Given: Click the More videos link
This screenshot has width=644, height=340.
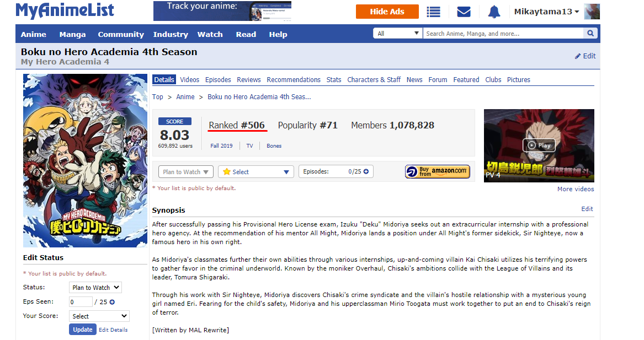Looking at the screenshot, I should pyautogui.click(x=576, y=189).
